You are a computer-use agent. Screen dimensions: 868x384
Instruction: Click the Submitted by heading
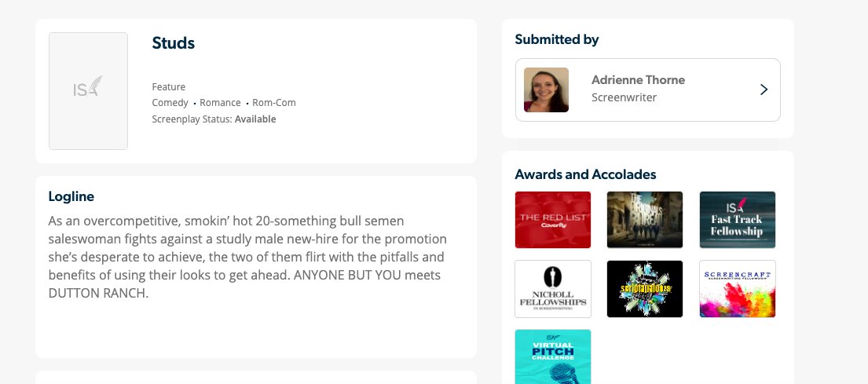(x=556, y=39)
